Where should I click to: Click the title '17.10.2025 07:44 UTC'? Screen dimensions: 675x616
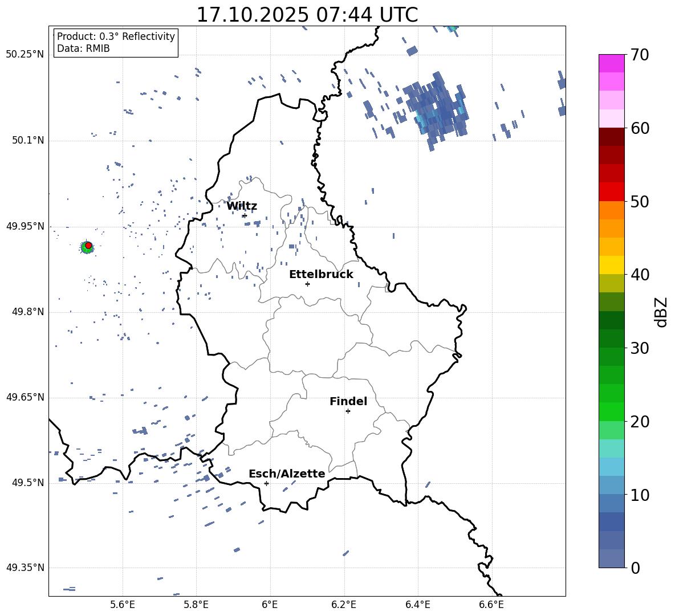(x=307, y=15)
